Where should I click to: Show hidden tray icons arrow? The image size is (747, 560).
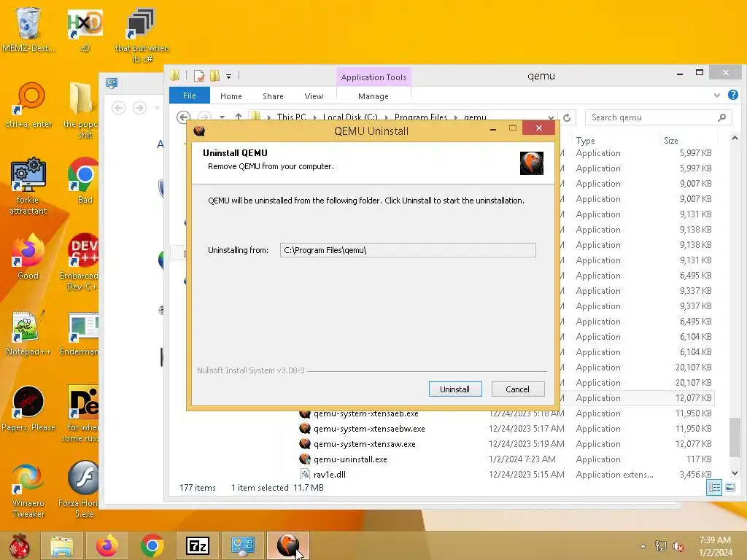(x=643, y=546)
